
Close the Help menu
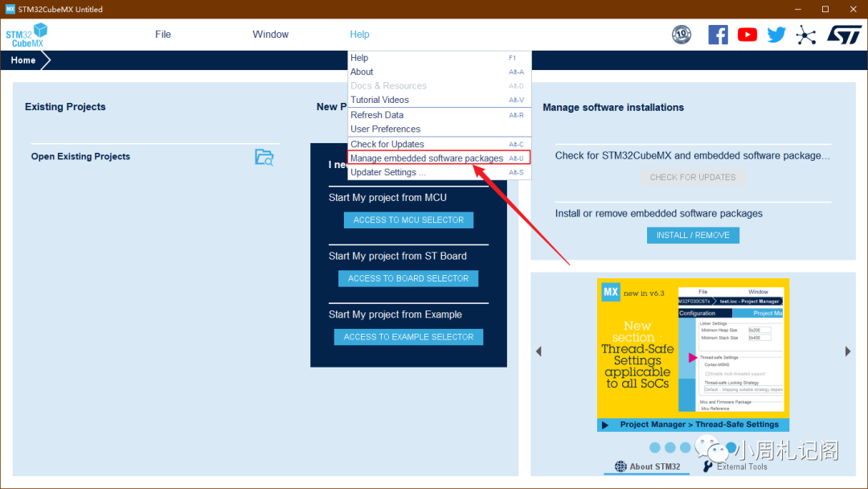(x=359, y=35)
